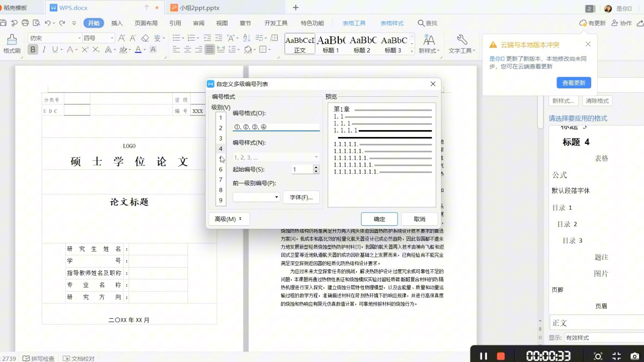Open the borders dropdown
This screenshot has height=362, width=644.
pos(270,50)
